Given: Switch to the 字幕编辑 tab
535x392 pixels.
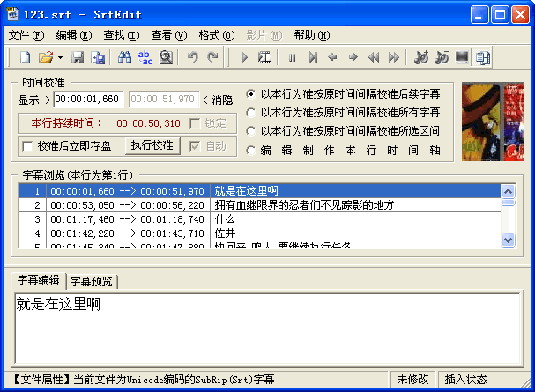Looking at the screenshot, I should click(x=39, y=280).
